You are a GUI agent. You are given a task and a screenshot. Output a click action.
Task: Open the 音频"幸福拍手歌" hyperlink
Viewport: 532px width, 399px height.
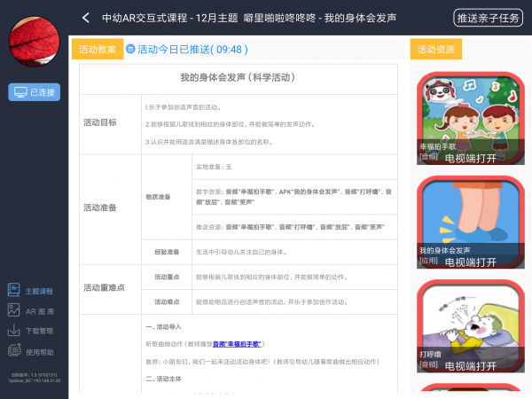coord(237,344)
